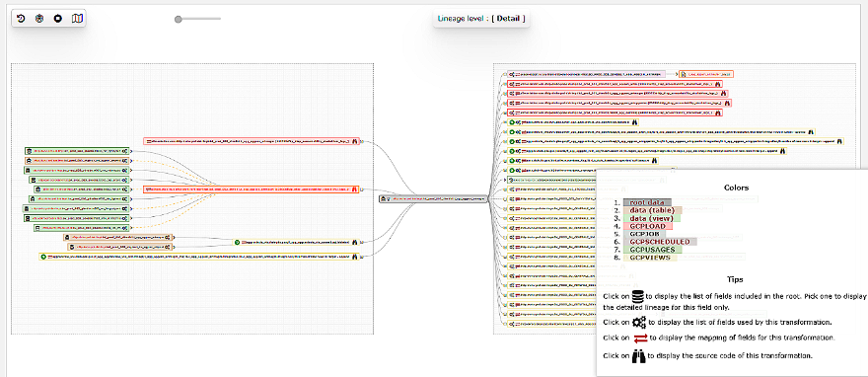Click the 'GCPSCHEDULED' legend entry
The height and width of the screenshot is (377, 868).
click(660, 242)
